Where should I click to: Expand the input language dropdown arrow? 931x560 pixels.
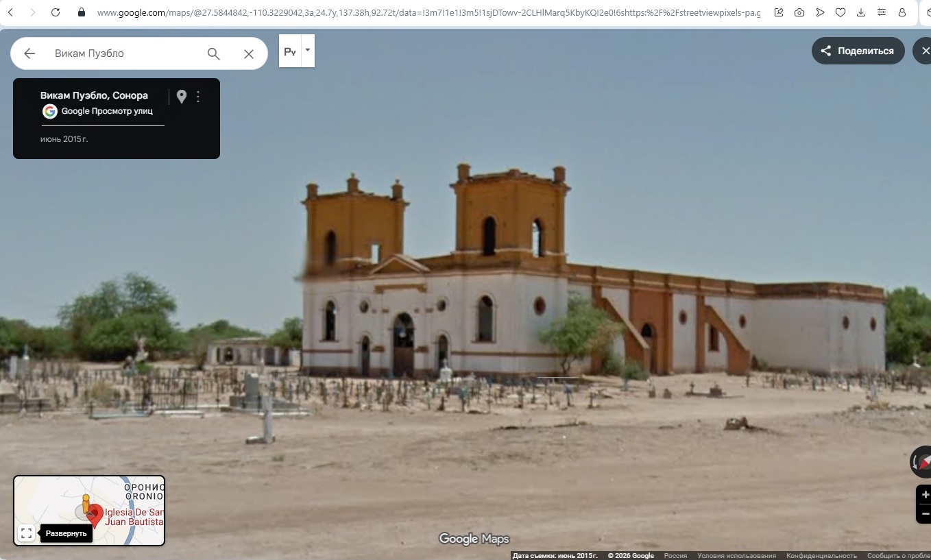click(x=308, y=50)
